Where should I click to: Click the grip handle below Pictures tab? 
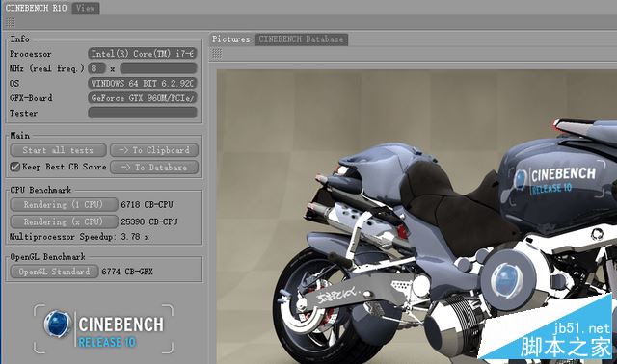pyautogui.click(x=216, y=53)
